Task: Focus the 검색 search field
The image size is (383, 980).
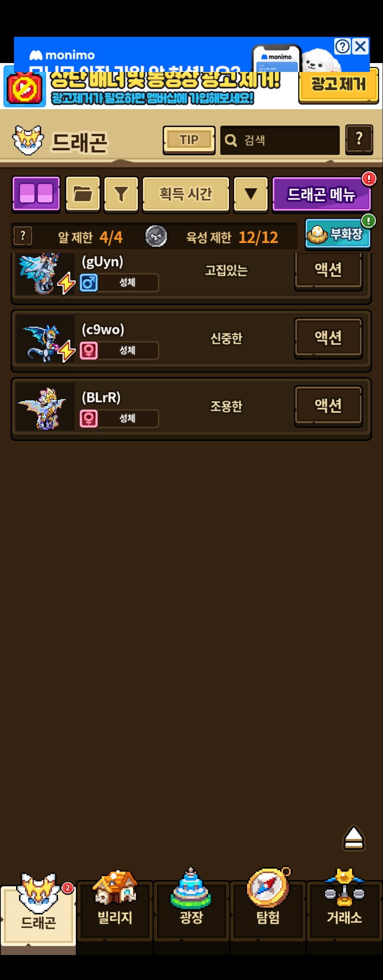Action: 280,140
